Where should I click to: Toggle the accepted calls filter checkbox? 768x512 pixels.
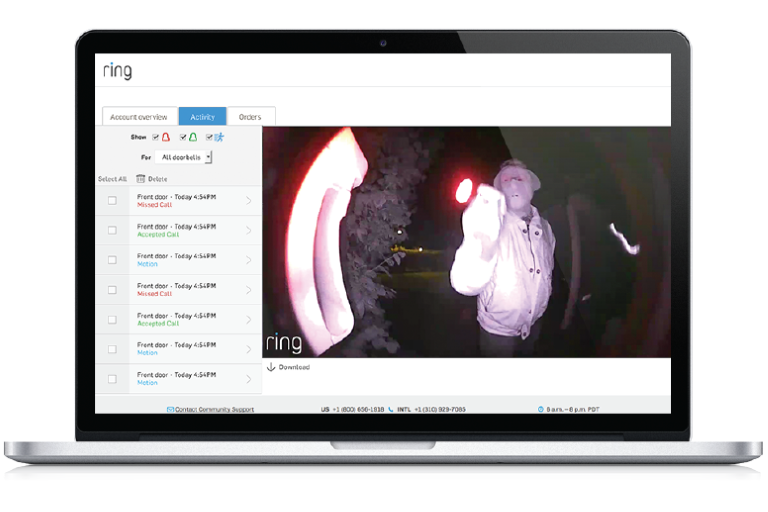[x=183, y=137]
